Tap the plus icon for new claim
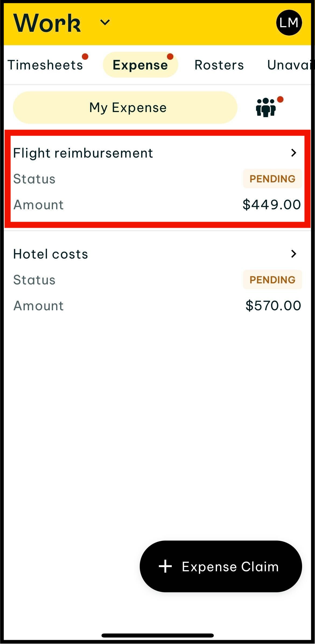Viewport: 315px width, 644px height. click(x=165, y=566)
